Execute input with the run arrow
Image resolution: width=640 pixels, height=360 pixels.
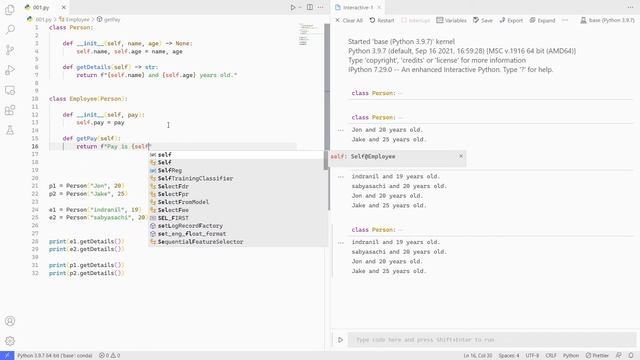click(340, 340)
